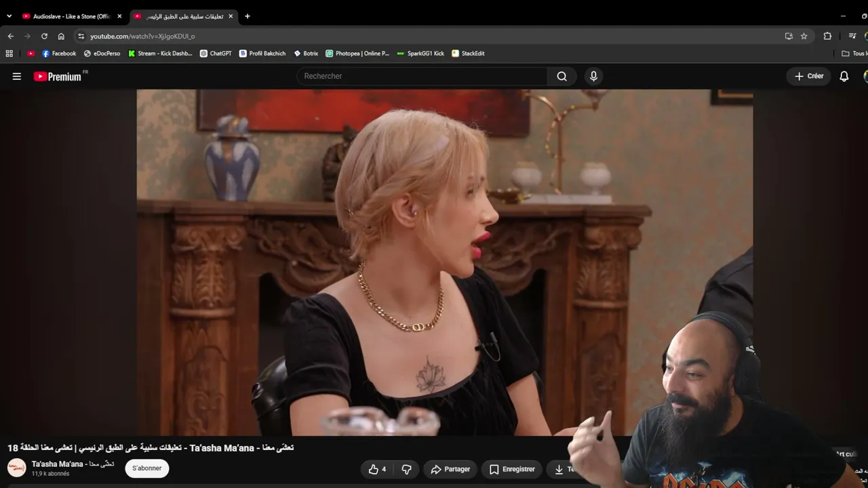The height and width of the screenshot is (488, 868).
Task: Open the Facebook bookmark
Action: click(x=59, y=54)
